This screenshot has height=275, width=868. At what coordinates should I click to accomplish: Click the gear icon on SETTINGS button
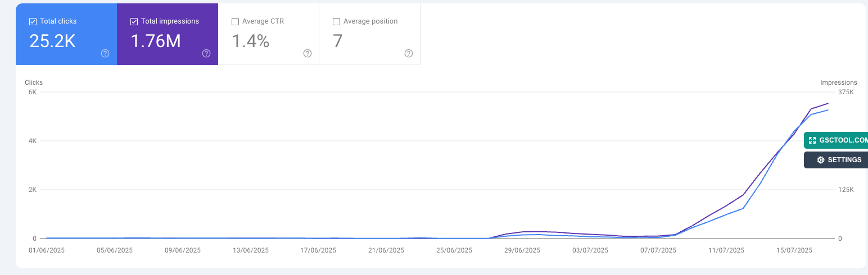(x=820, y=160)
